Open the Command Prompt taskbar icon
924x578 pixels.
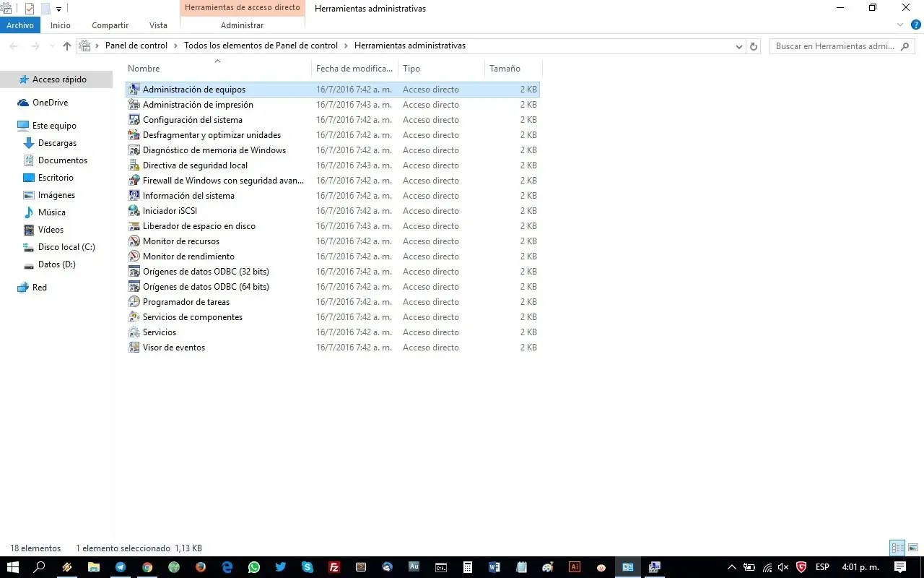point(441,567)
